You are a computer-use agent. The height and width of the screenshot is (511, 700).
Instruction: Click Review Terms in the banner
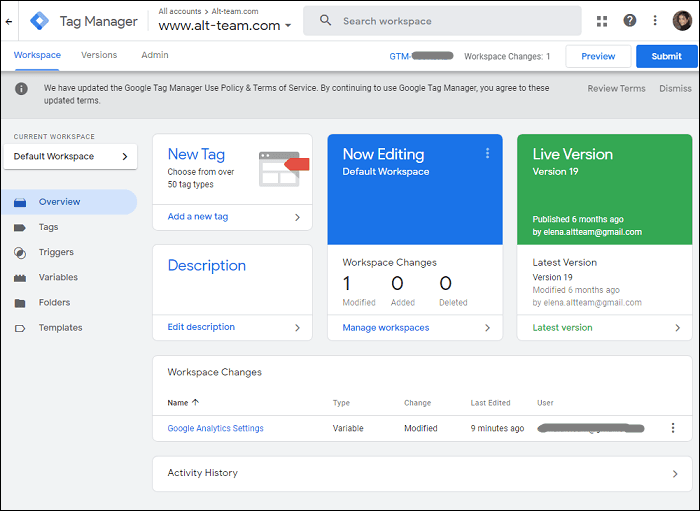(616, 88)
